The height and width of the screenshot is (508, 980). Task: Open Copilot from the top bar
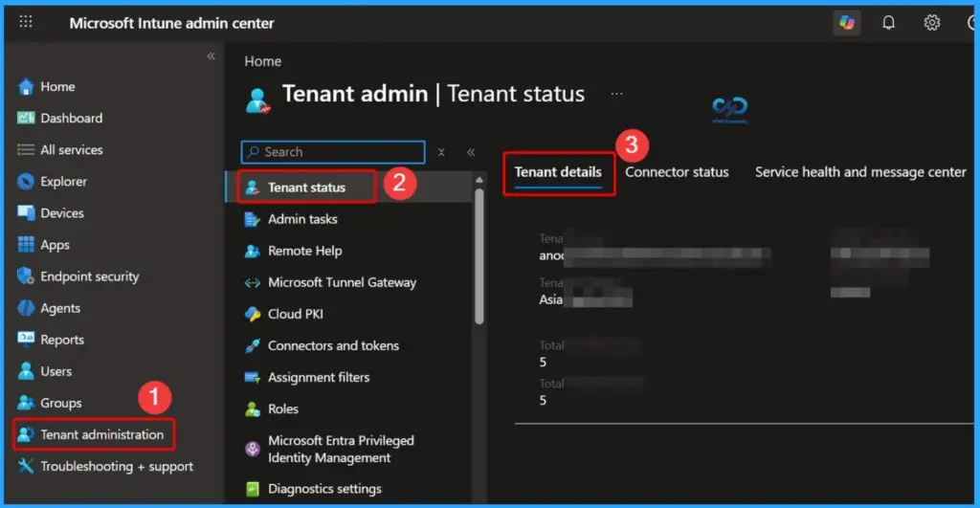tap(847, 23)
